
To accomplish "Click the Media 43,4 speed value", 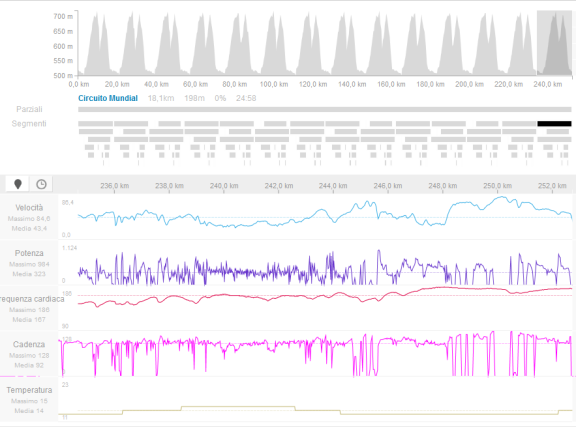I will pyautogui.click(x=29, y=229).
